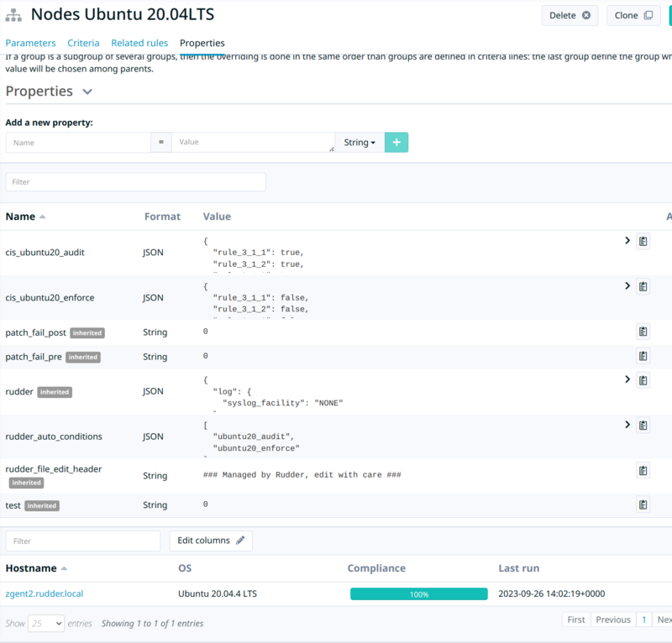
Task: Sort properties by the Name column
Action: point(25,217)
